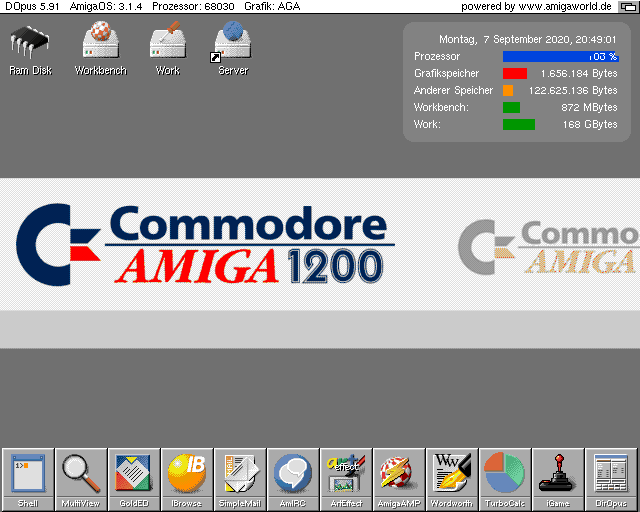This screenshot has width=640, height=512.
Task: Click the 1.656.184 Bytes value
Action: (579, 73)
